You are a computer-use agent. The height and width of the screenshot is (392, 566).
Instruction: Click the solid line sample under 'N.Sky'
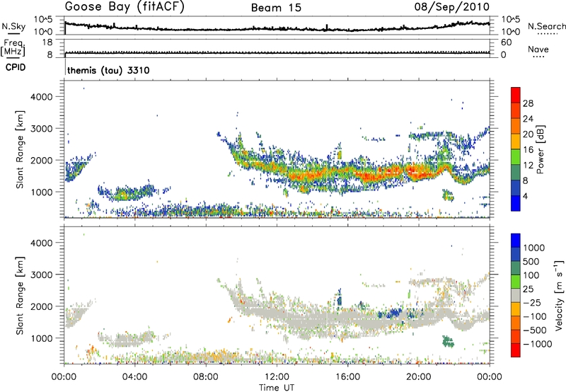coord(13,33)
